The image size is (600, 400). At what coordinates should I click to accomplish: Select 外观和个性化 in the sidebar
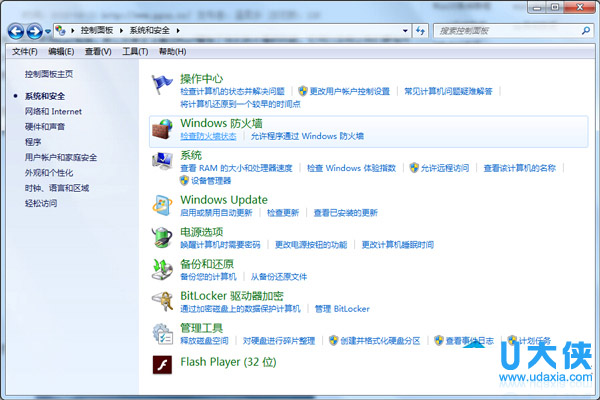(49, 173)
